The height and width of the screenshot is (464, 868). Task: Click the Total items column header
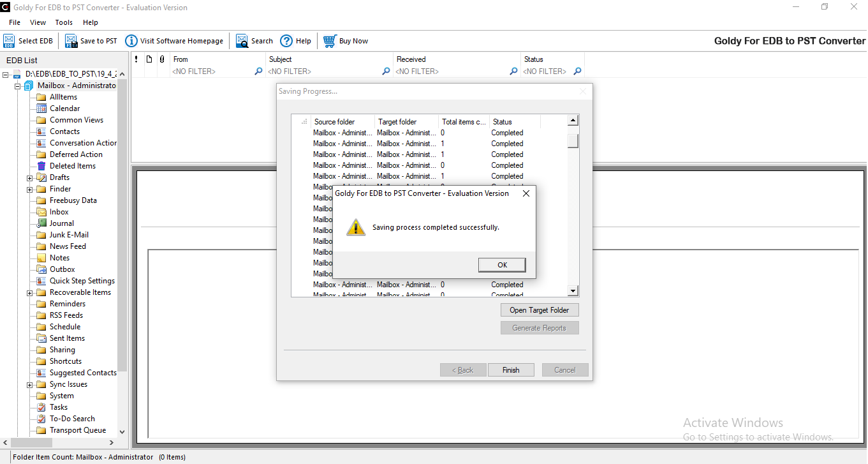pyautogui.click(x=464, y=122)
